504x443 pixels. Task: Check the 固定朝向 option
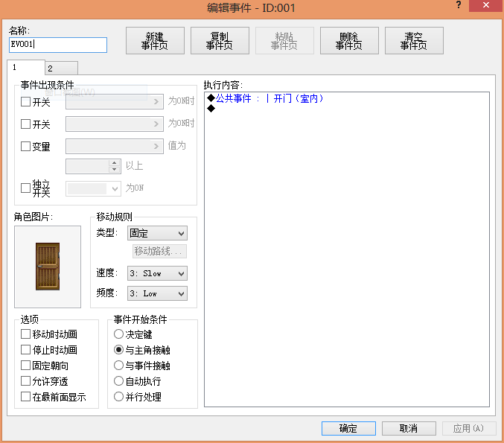(26, 366)
